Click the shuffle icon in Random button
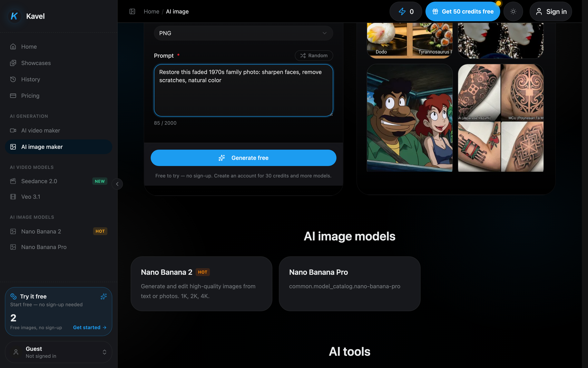This screenshot has width=588, height=368. [303, 55]
